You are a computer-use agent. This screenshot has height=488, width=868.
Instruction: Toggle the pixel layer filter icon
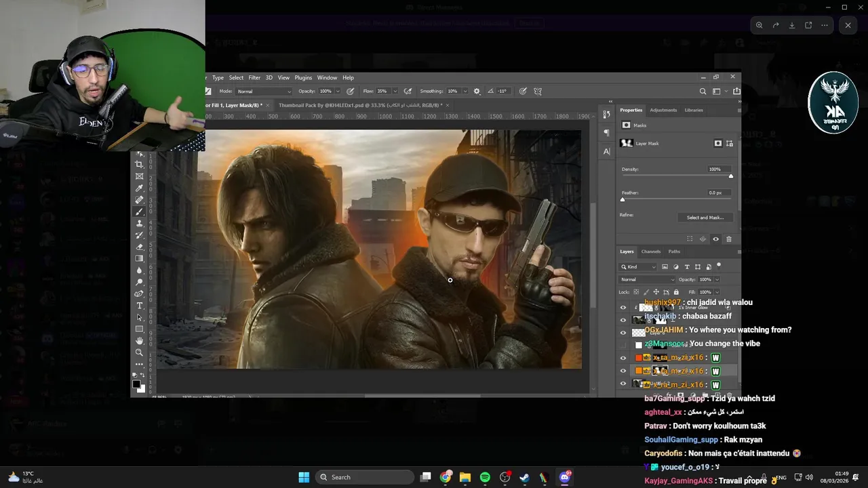click(665, 267)
